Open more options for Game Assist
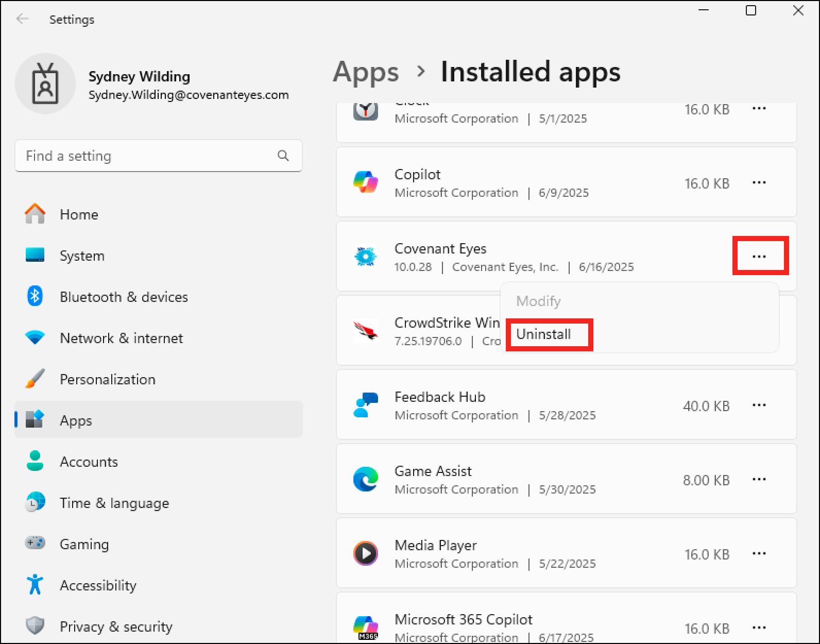 759,479
